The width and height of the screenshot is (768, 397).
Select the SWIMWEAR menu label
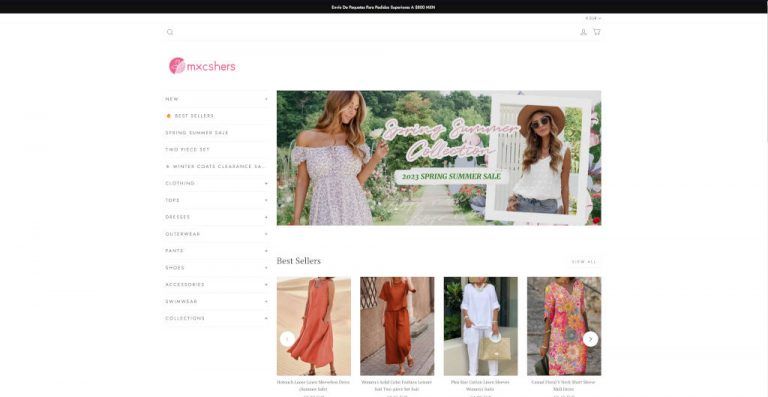click(182, 302)
